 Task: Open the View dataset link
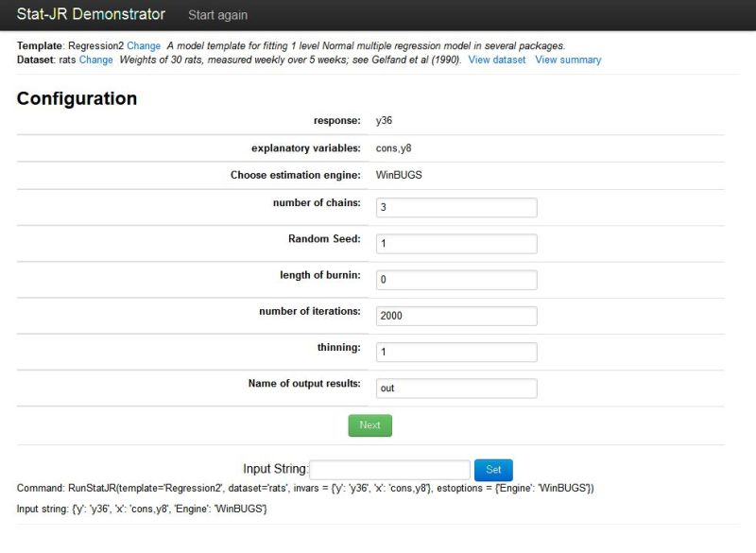(497, 60)
